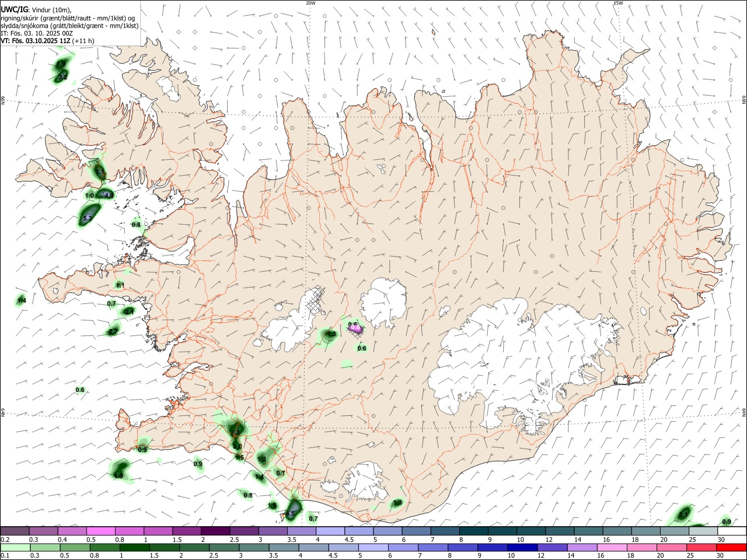
Task: Select the darkest purple 2–2.5 swatch, upper scale
Action: [215, 531]
